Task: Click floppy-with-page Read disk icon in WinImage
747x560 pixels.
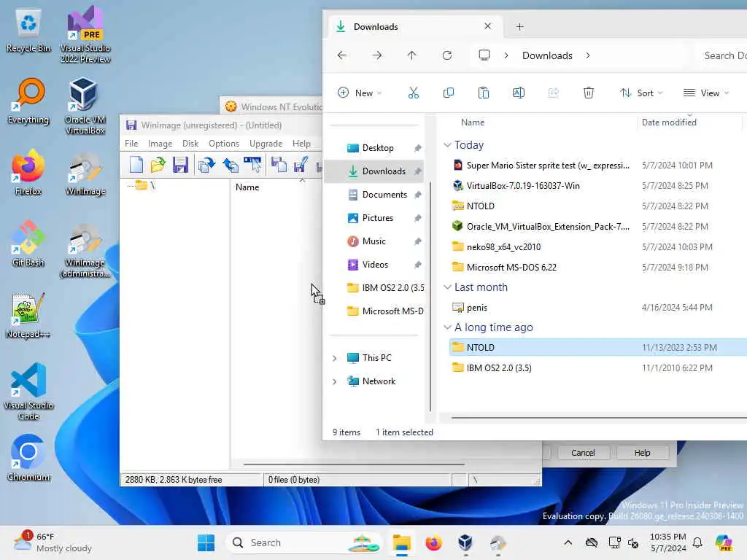Action: click(x=279, y=165)
